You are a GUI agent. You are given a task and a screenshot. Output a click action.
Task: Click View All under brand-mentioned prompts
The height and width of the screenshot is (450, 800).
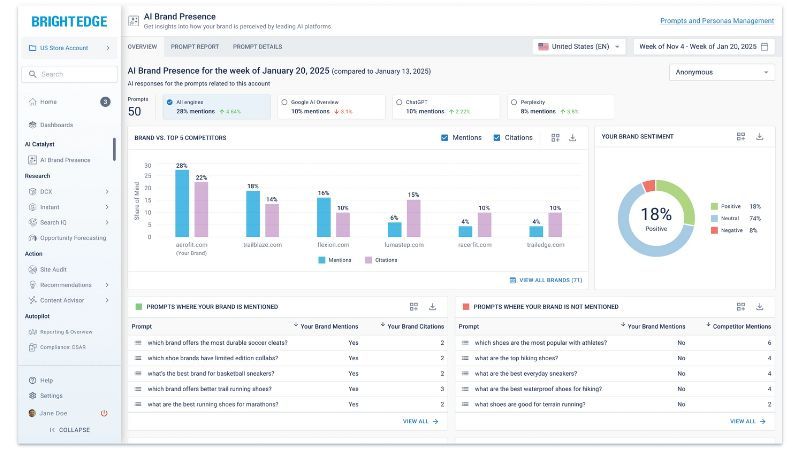pyautogui.click(x=420, y=421)
